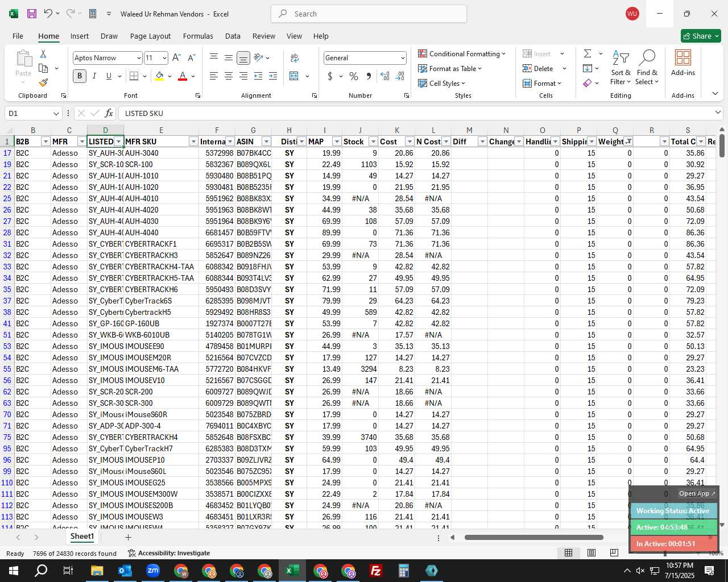Toggle Underline formatting
Viewport: 728px width, 582px height.
tap(109, 76)
